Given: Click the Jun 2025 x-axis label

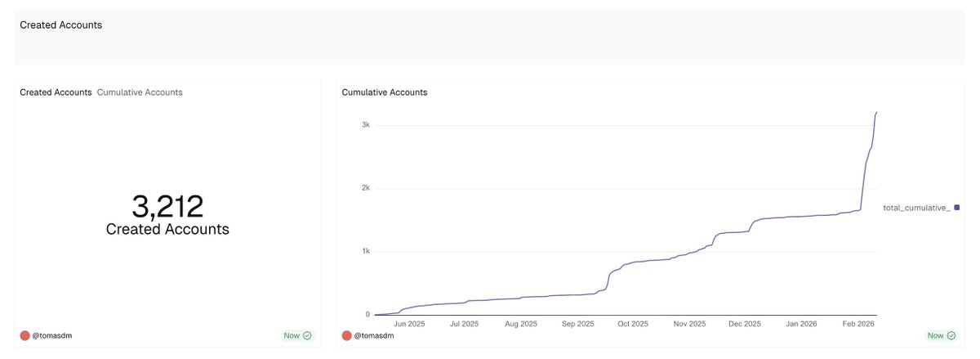Looking at the screenshot, I should coord(408,324).
